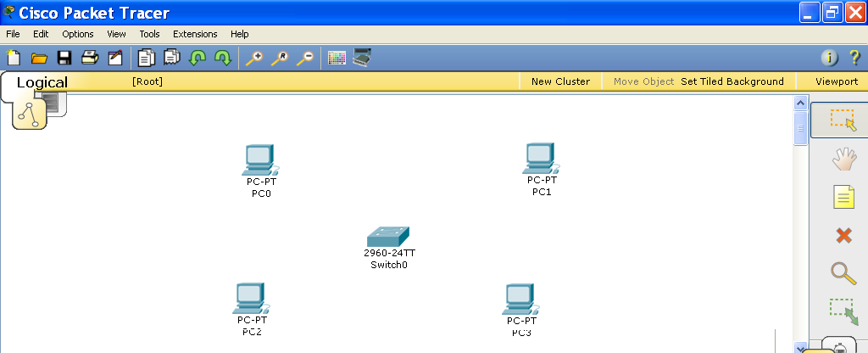The width and height of the screenshot is (868, 353).
Task: Click the Switch0 2960-24TT device
Action: point(388,237)
